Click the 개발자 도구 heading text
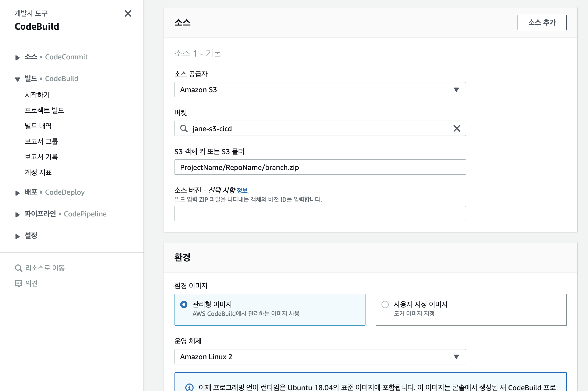Image resolution: width=588 pixels, height=391 pixels. click(31, 13)
